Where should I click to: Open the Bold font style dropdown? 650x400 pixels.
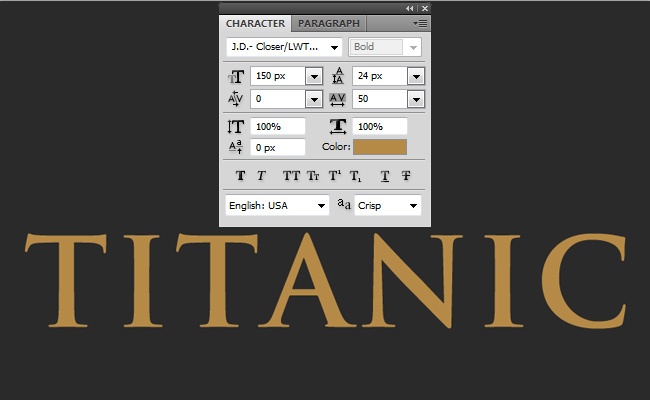385,47
